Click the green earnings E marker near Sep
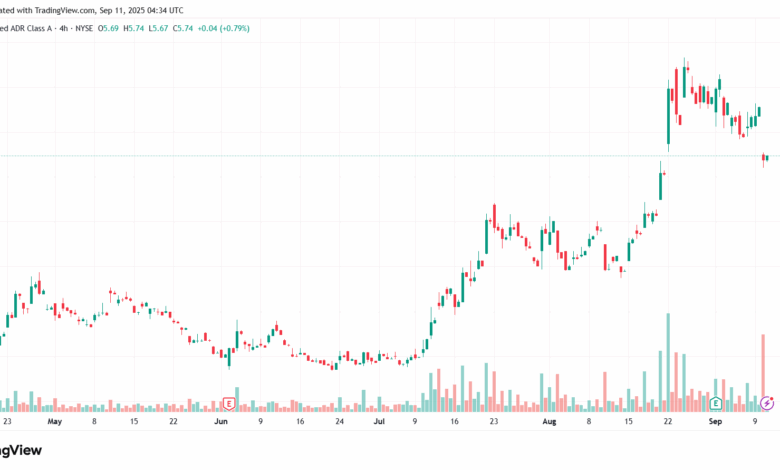The height and width of the screenshot is (470, 780). point(716,403)
